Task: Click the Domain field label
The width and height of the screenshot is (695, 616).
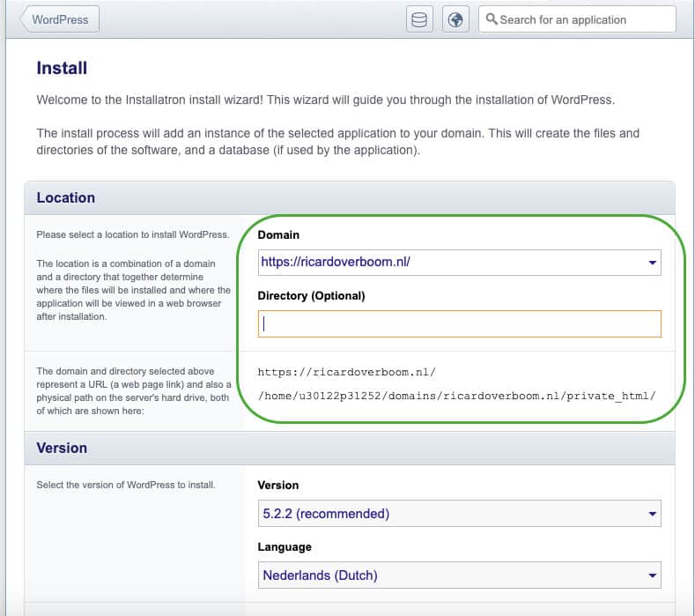Action: pyautogui.click(x=278, y=234)
